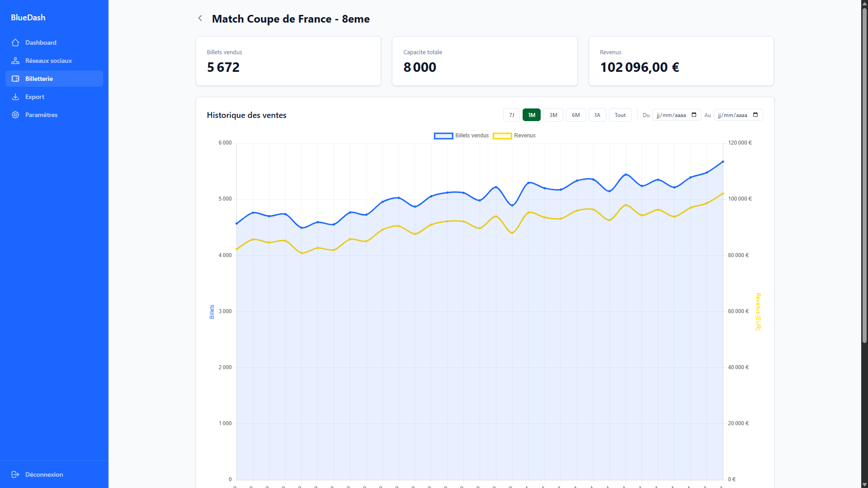This screenshot has height=488, width=868.
Task: Click the first yellow Revenus data point
Action: (236, 249)
